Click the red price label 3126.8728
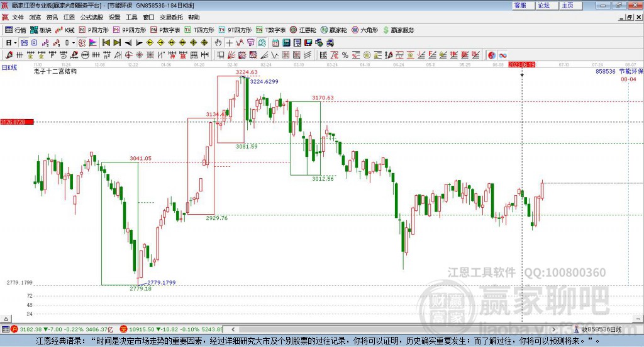Image resolution: width=644 pixels, height=347 pixels. [17, 122]
